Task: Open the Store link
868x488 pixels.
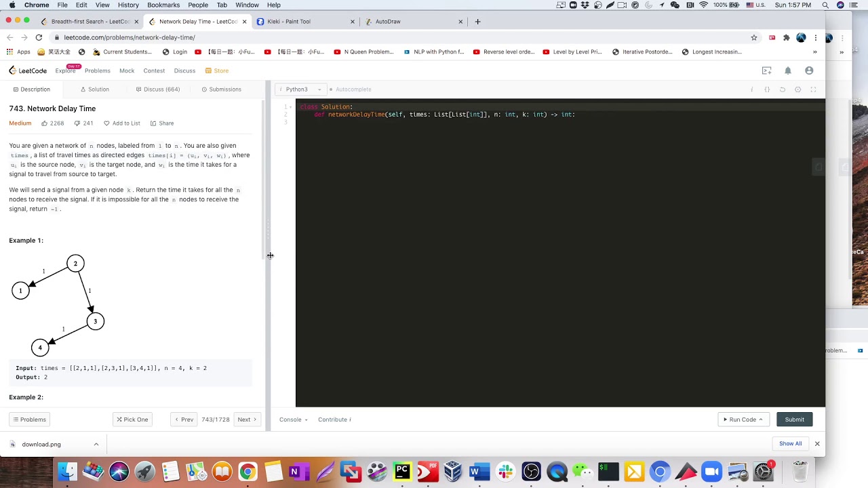Action: [217, 70]
